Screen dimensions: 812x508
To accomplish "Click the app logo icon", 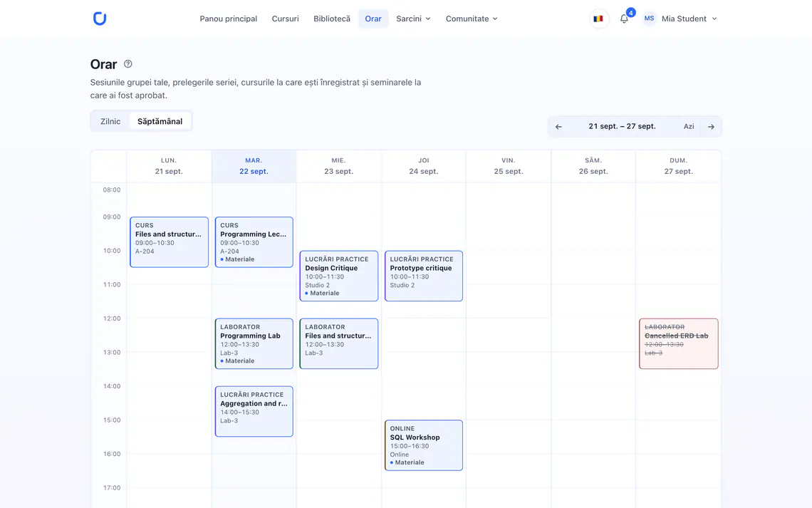I will (100, 19).
